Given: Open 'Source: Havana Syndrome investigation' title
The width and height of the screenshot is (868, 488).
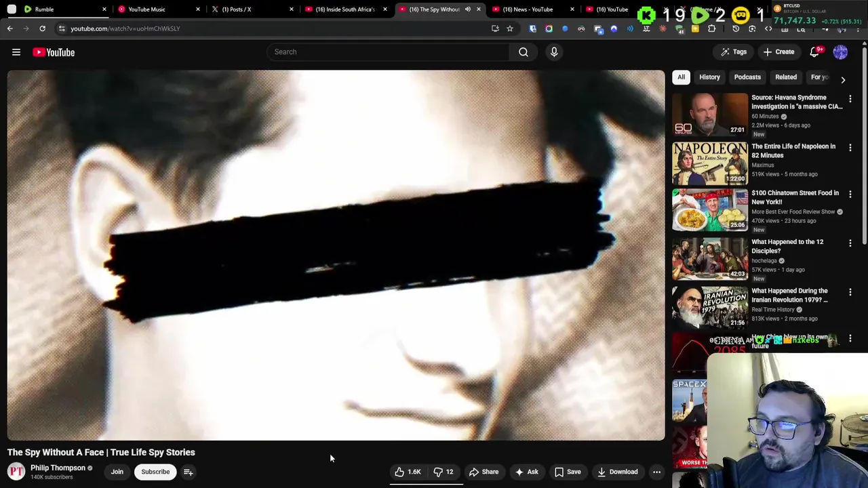Looking at the screenshot, I should [x=797, y=102].
